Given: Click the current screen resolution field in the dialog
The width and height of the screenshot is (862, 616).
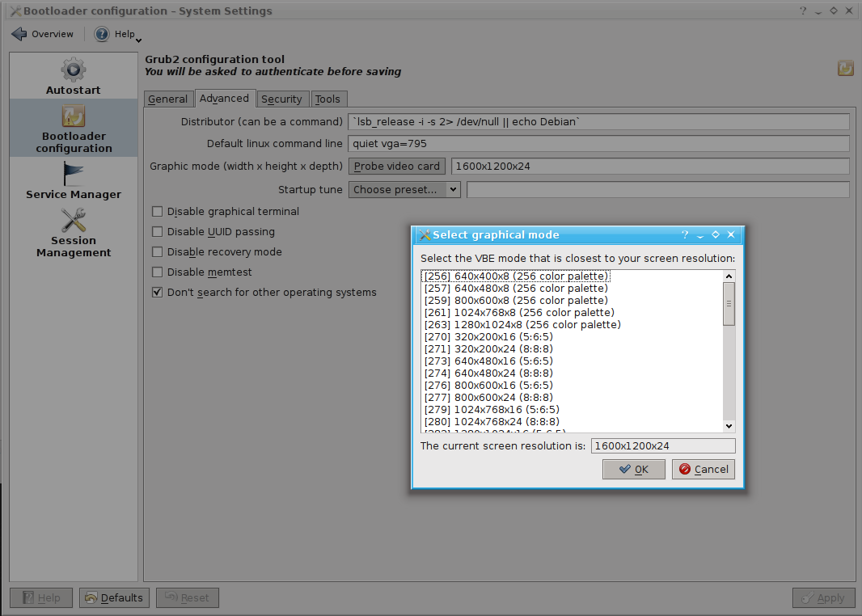Looking at the screenshot, I should tap(663, 445).
